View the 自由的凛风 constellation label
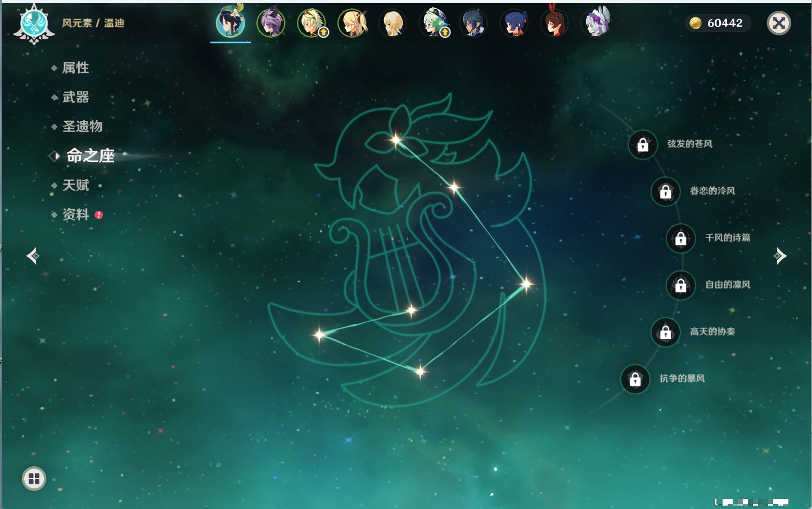Viewport: 812px width, 509px height. coord(728,285)
